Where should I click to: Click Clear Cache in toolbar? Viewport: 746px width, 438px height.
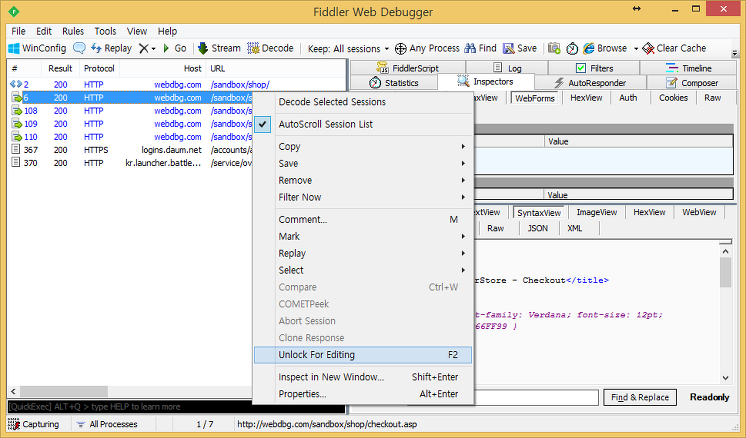tap(674, 48)
